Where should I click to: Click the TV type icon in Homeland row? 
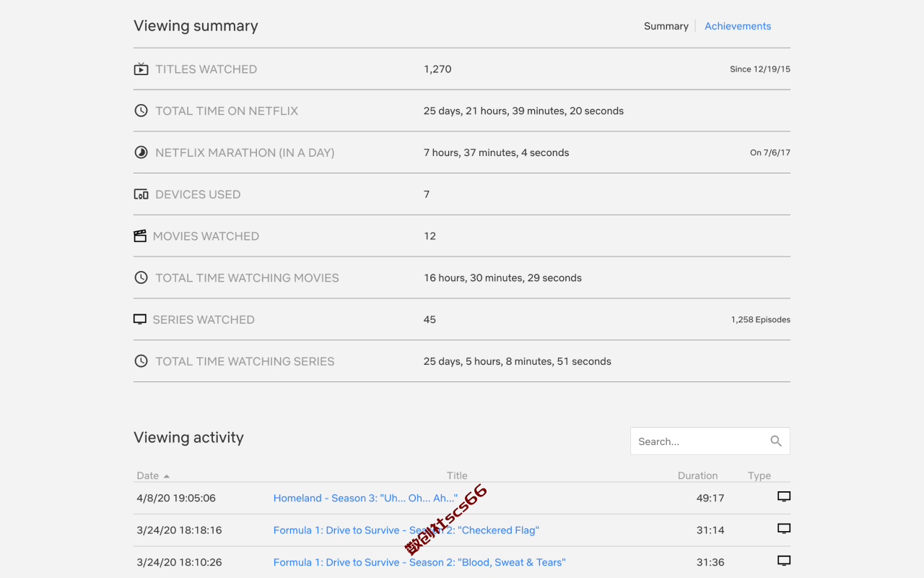click(784, 496)
